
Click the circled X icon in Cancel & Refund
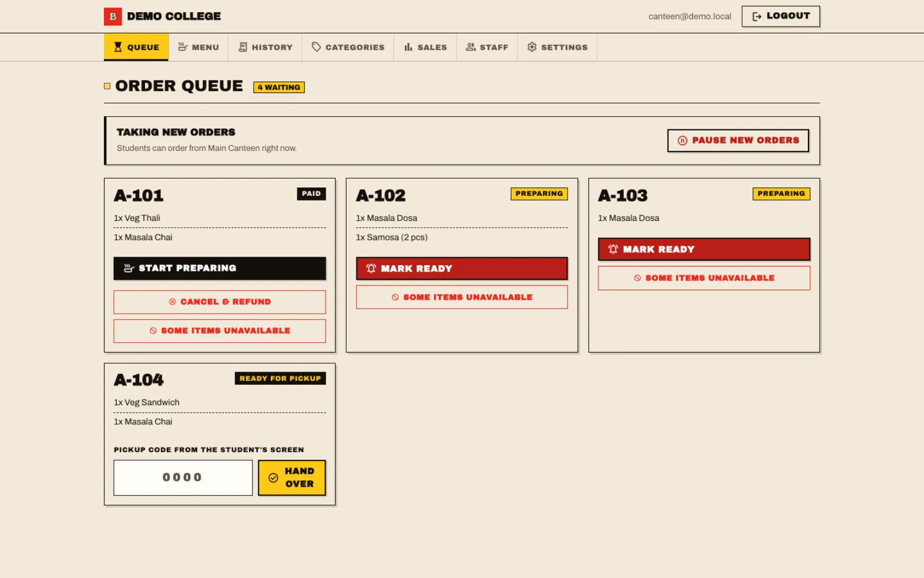point(172,302)
